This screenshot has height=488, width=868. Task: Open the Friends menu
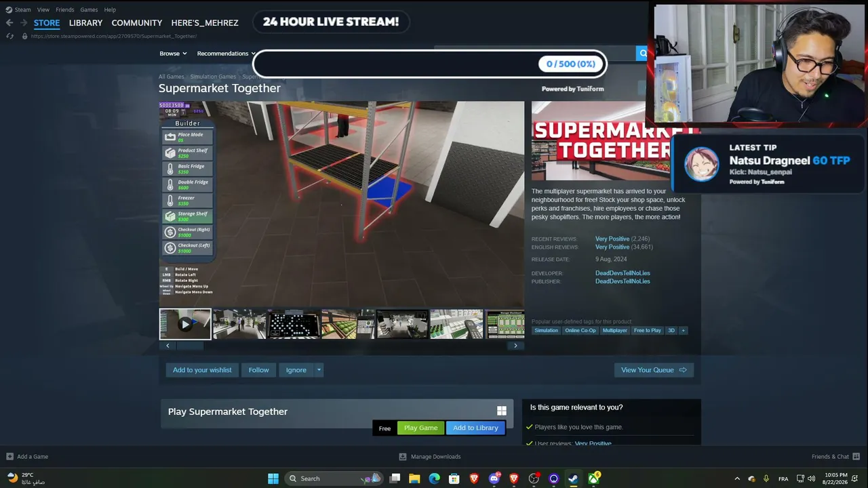(x=65, y=9)
